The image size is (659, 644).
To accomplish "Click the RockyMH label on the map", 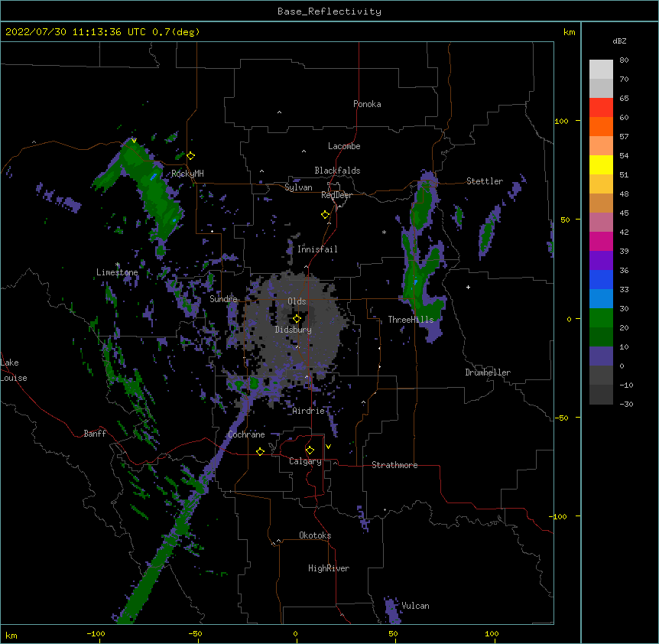I will click(x=187, y=174).
